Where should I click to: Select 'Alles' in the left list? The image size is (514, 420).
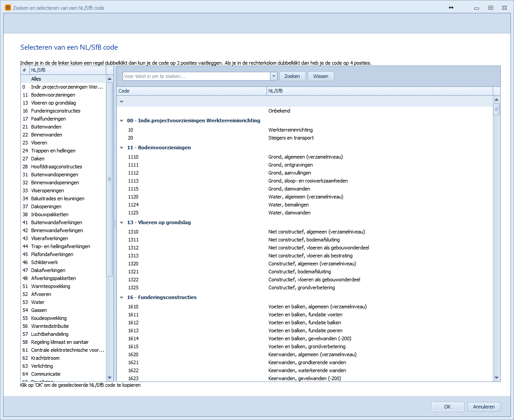point(36,79)
